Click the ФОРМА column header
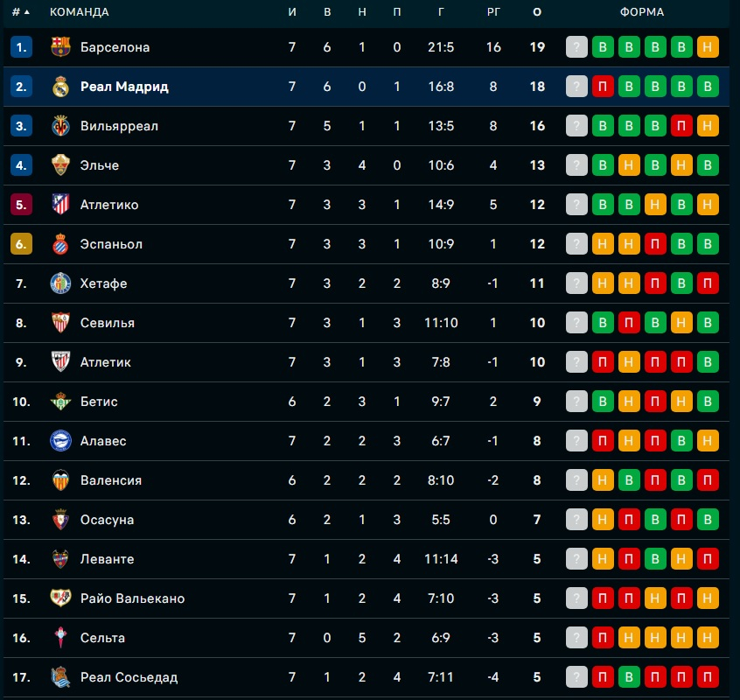 [x=642, y=11]
